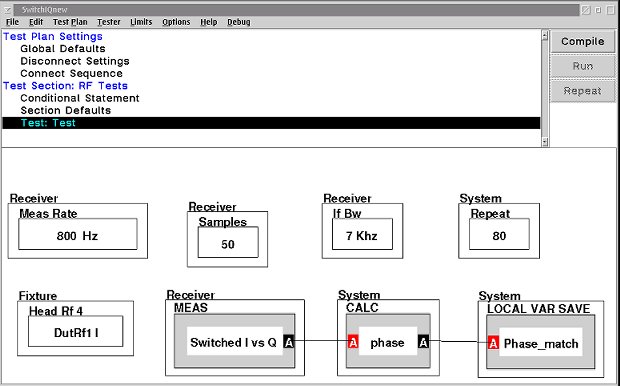Click the black A output port on phase block

(423, 342)
